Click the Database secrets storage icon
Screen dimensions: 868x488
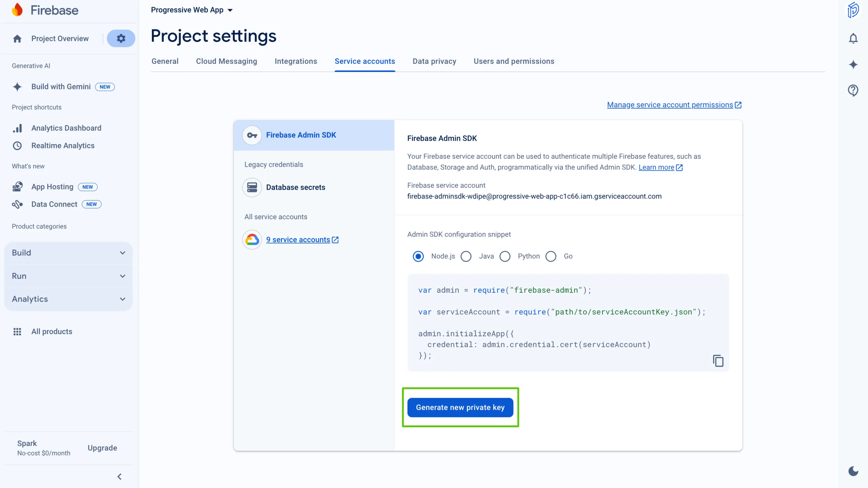click(x=252, y=187)
